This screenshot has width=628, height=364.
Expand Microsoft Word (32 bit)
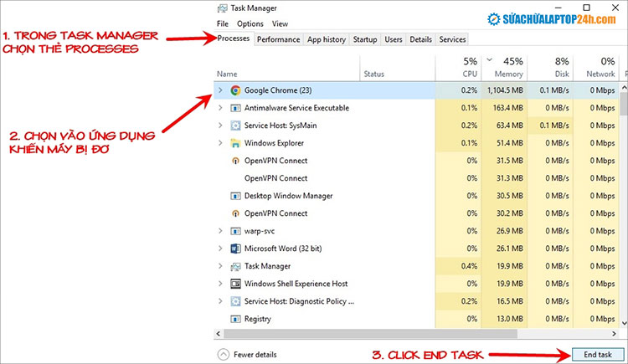point(220,249)
